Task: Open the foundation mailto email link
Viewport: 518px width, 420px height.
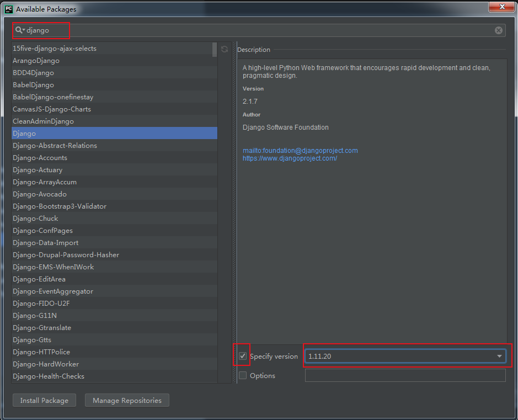Action: (x=300, y=150)
